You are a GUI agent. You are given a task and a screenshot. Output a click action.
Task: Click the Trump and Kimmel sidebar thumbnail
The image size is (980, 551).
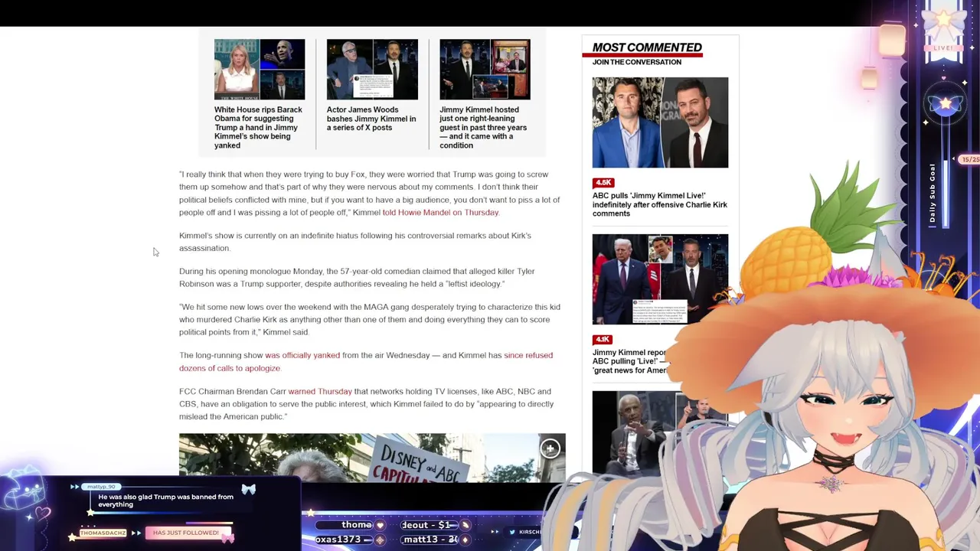[660, 279]
